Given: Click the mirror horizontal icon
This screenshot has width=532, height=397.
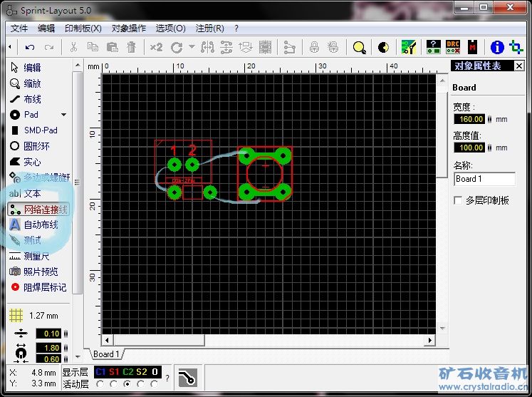Looking at the screenshot, I should tap(207, 48).
